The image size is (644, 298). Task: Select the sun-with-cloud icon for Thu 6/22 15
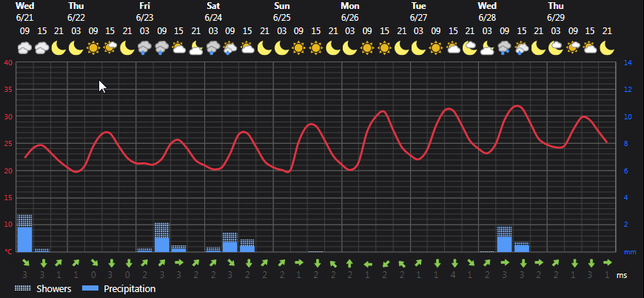click(x=110, y=48)
